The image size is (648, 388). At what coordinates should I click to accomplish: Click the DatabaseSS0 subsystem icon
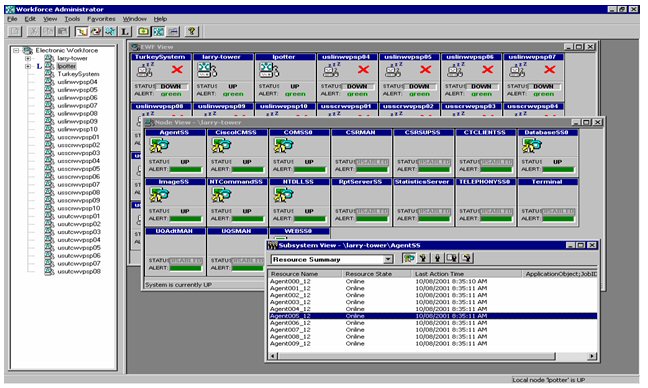pos(531,146)
